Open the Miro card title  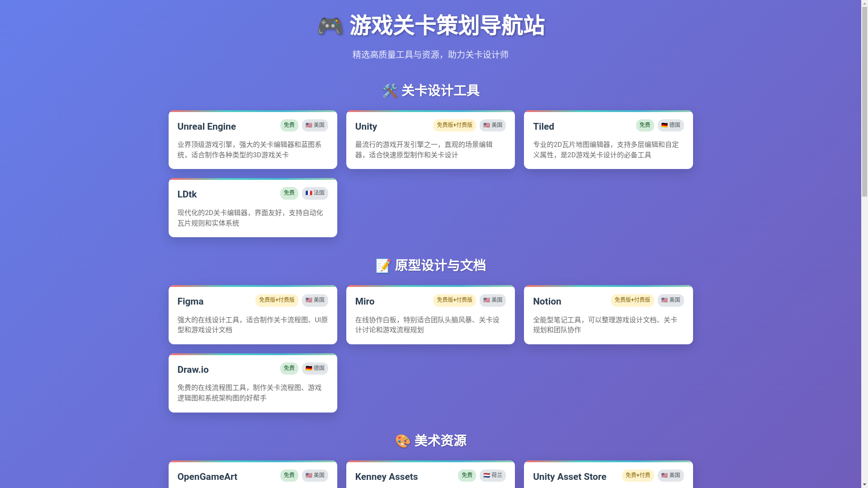365,301
